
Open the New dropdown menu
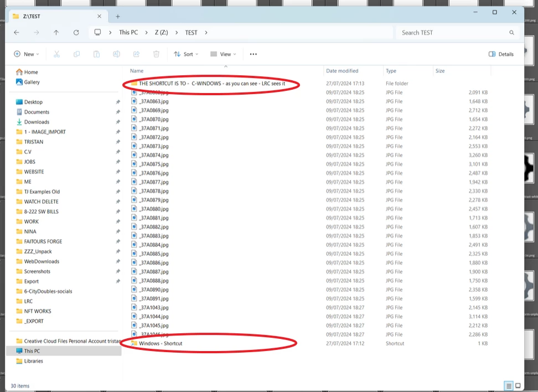tap(27, 54)
